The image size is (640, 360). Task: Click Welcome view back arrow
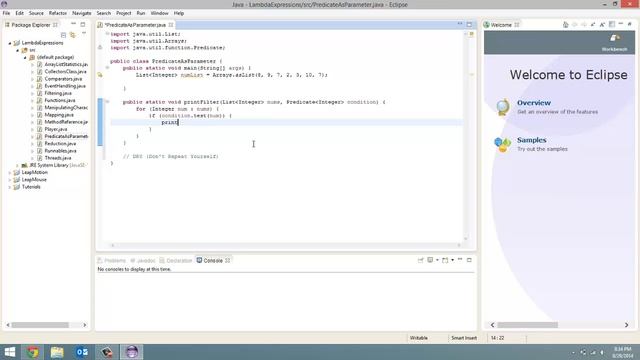click(575, 24)
